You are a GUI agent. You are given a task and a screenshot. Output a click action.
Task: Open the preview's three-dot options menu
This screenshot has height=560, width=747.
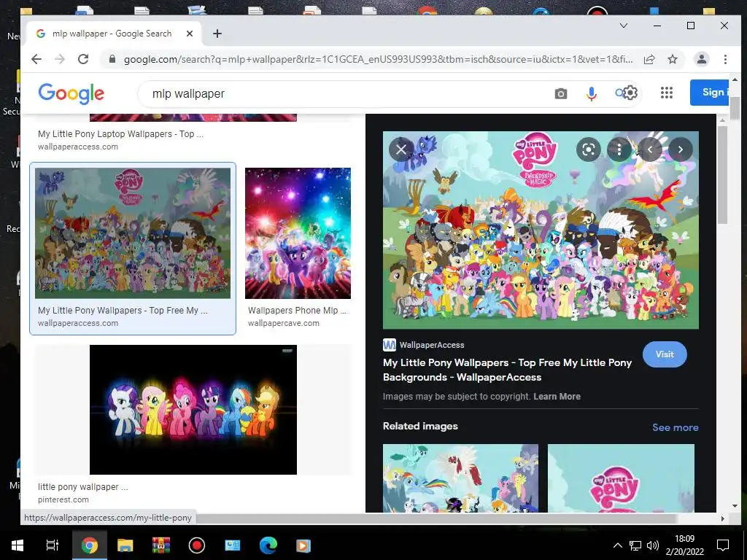click(x=619, y=149)
